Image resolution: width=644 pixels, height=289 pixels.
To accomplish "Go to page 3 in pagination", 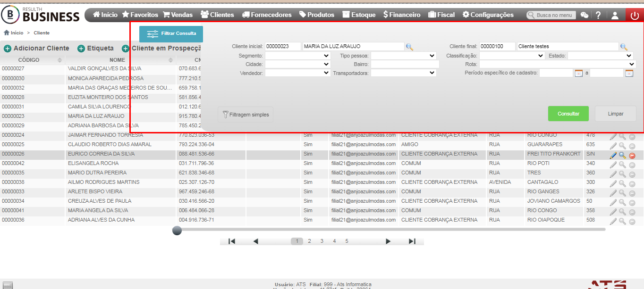I will click(x=322, y=241).
